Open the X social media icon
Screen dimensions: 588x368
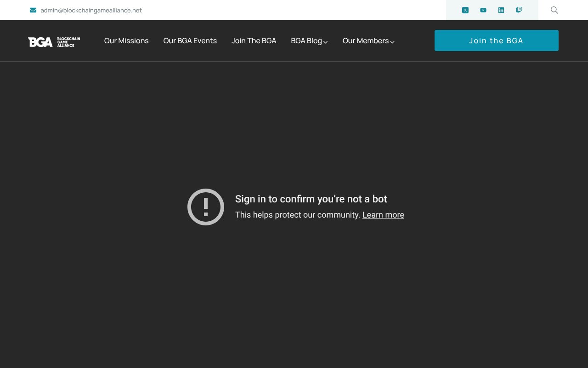coord(465,10)
